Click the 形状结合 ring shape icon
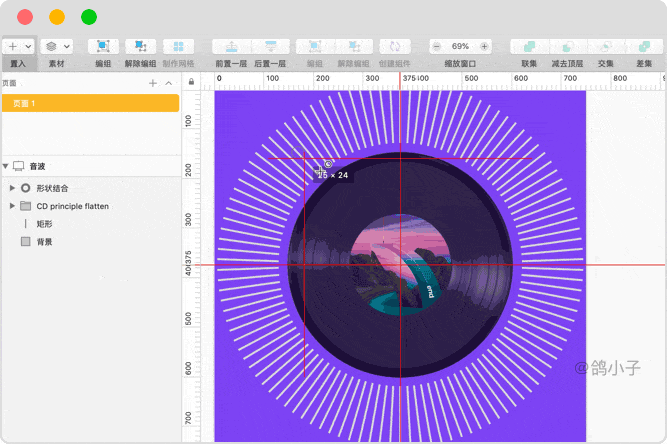The width and height of the screenshot is (667, 444). pyautogui.click(x=26, y=188)
